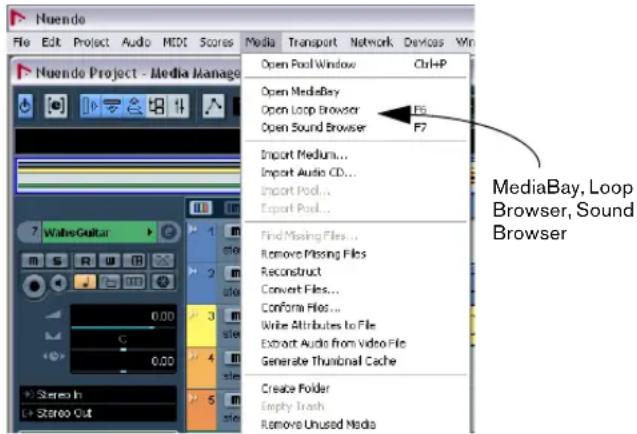Open the File menu
This screenshot has width=637, height=434.
pos(22,42)
